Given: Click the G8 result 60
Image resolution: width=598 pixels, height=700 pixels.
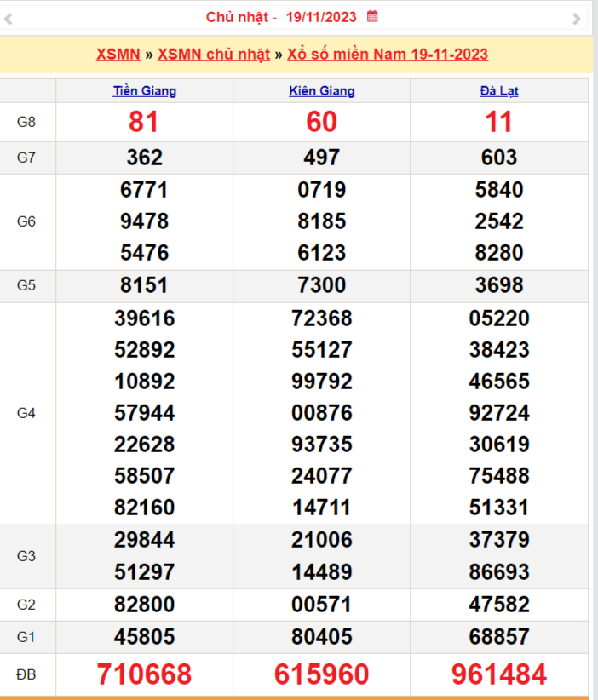Looking at the screenshot, I should click(322, 123).
